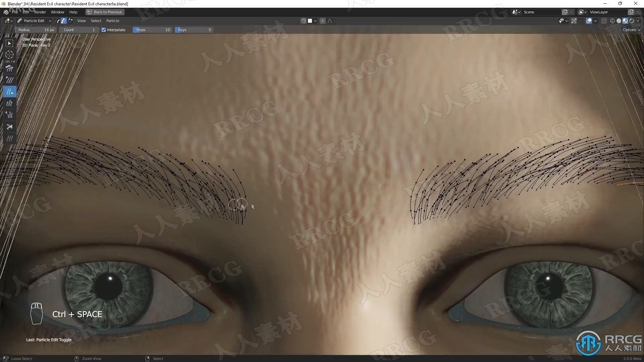
Task: Toggle proportional editing
Action: [x=322, y=21]
